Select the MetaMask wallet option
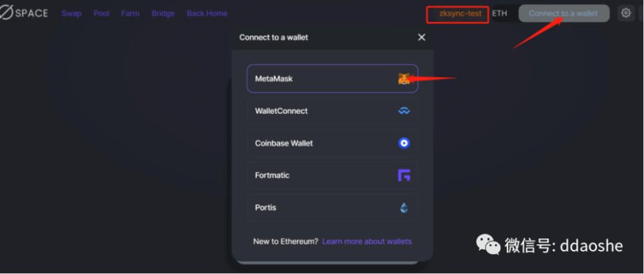 pos(318,79)
